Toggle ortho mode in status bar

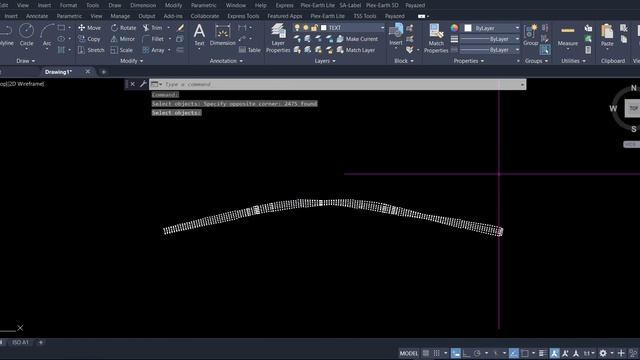coord(466,353)
